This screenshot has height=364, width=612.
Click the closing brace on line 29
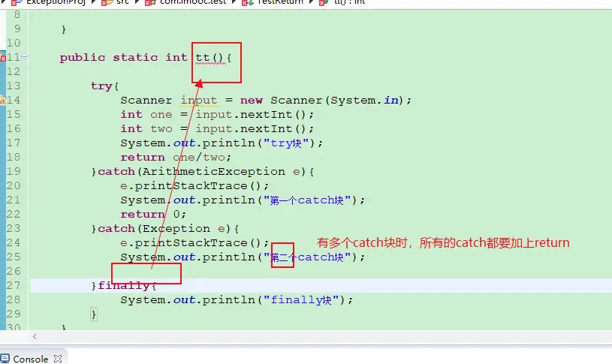[x=94, y=314]
